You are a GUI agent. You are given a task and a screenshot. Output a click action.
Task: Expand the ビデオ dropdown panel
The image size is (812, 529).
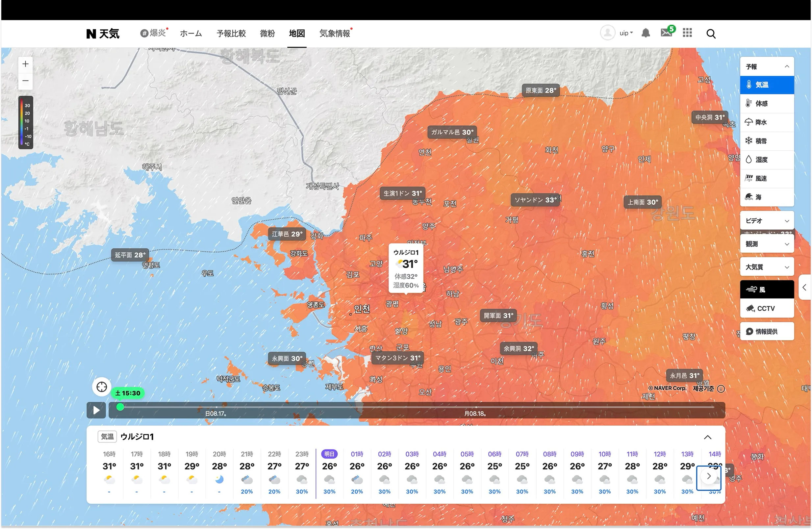tap(767, 221)
